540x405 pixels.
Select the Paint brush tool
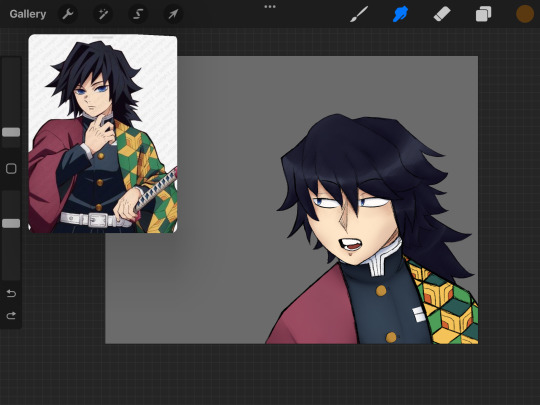click(x=359, y=14)
